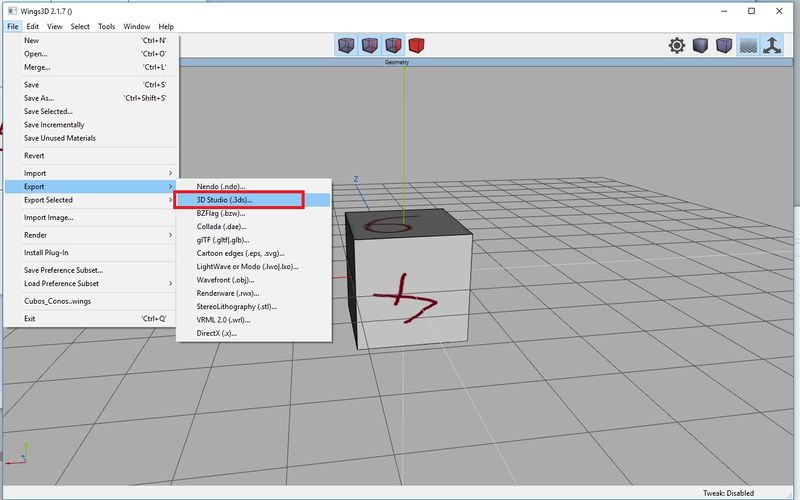Open the Tools menu
800x500 pixels.
106,27
